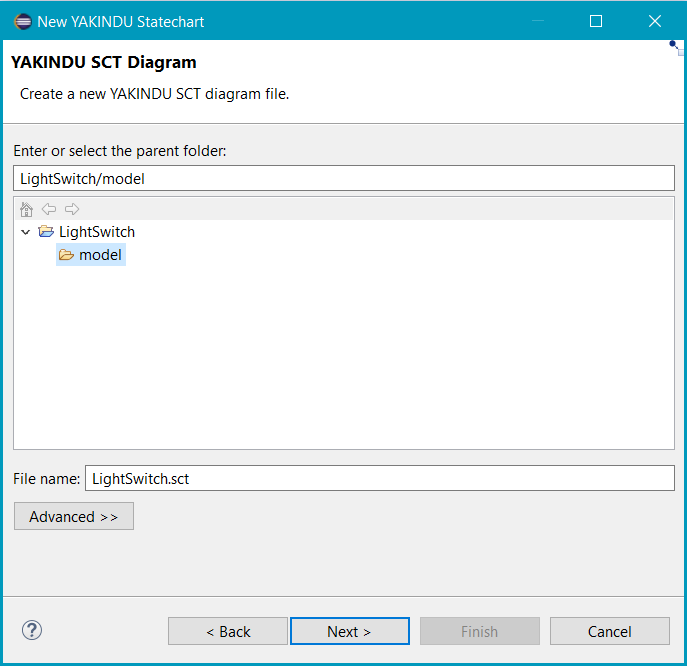Click the parent folder input field
This screenshot has width=687, height=666.
pos(344,178)
